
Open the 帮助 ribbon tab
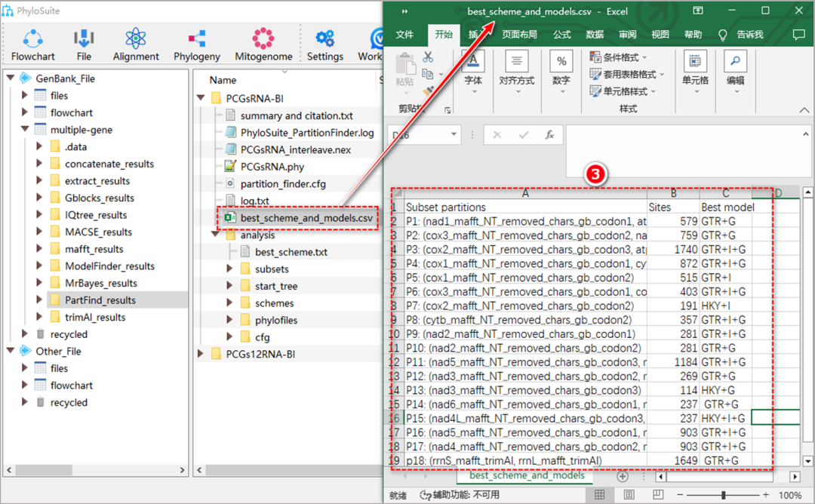coord(693,35)
